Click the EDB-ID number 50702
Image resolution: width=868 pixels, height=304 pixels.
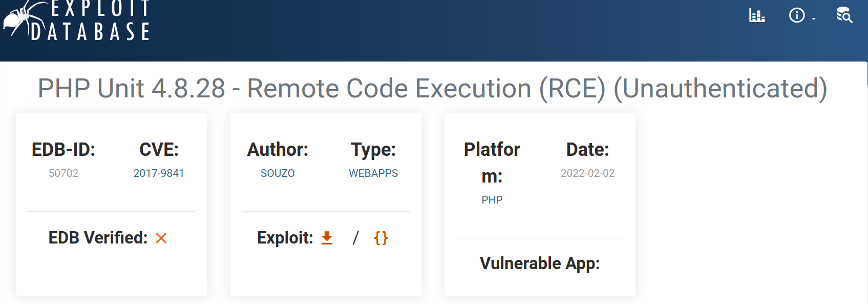point(63,173)
